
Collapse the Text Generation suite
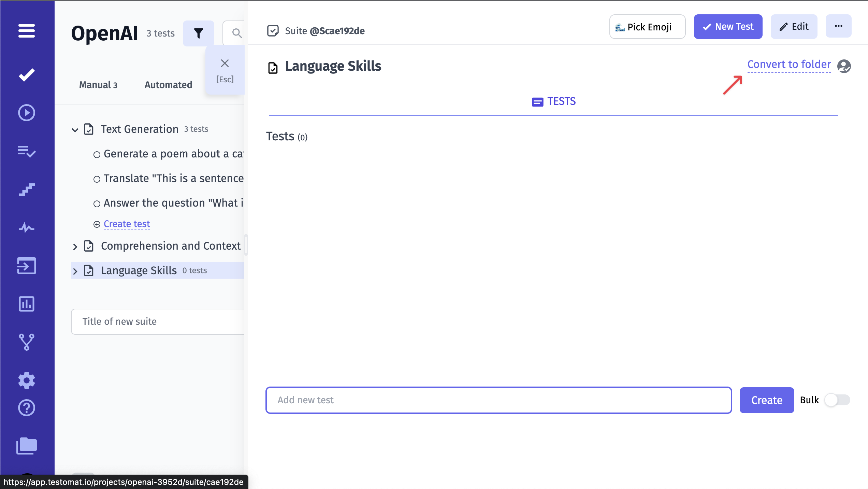pyautogui.click(x=75, y=130)
